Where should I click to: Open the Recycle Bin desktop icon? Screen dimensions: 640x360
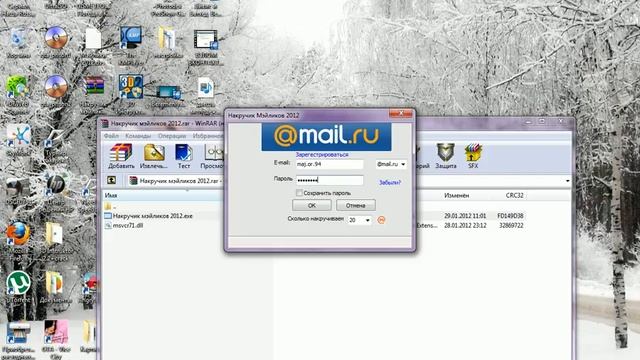(x=18, y=39)
